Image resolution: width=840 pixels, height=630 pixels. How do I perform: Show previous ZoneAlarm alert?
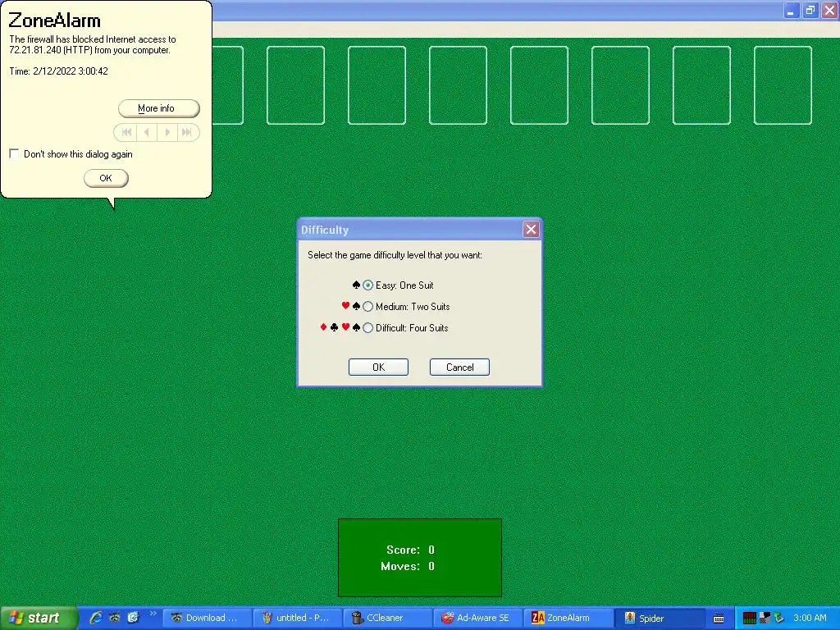[147, 132]
